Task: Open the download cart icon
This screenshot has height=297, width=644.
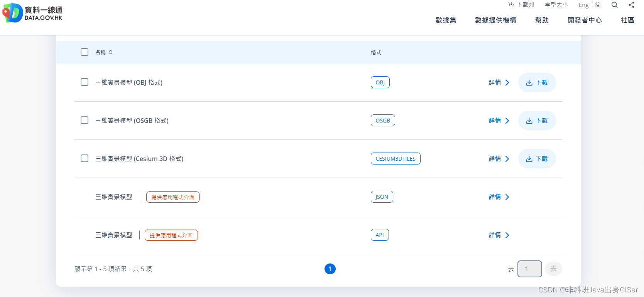Action: [510, 5]
